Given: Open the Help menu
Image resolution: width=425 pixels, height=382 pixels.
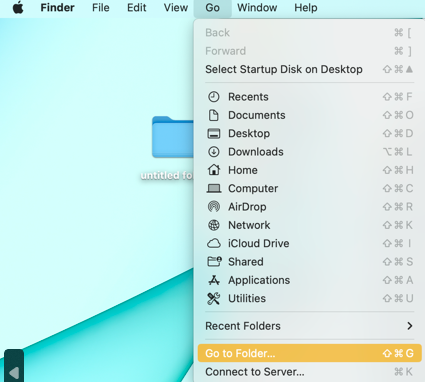Looking at the screenshot, I should (306, 7).
